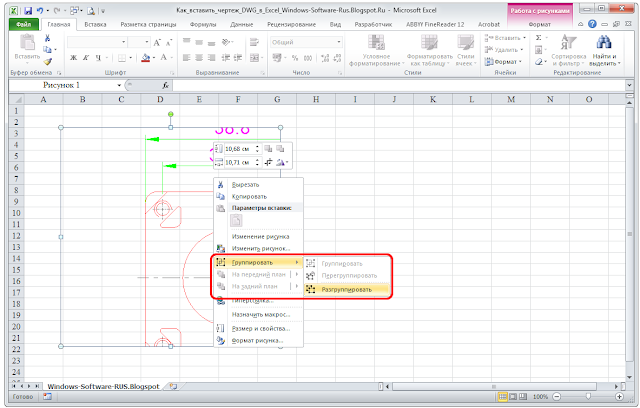The height and width of the screenshot is (408, 640).
Task: Click the Paste (Вставить) clipboard icon
Action: [27, 43]
